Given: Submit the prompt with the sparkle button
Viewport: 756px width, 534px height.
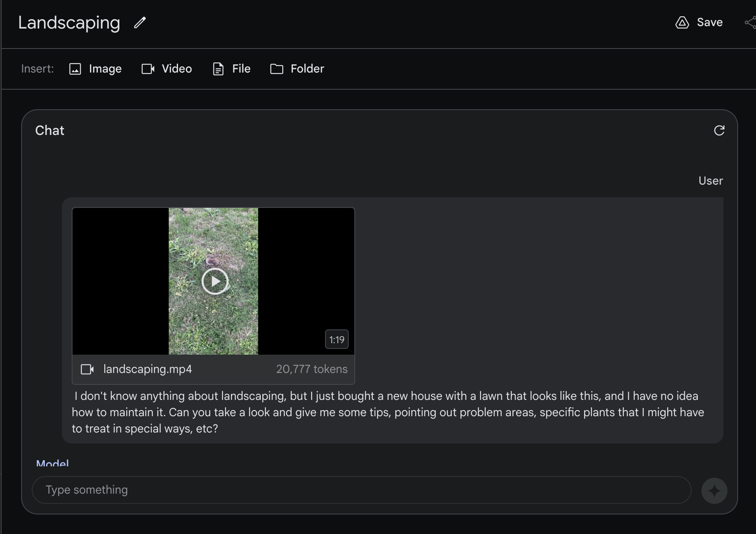Looking at the screenshot, I should (x=714, y=490).
